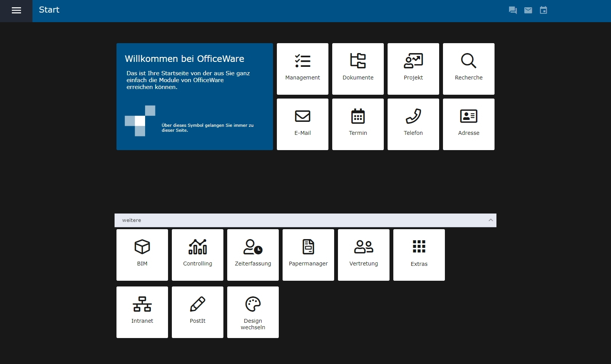Open the chat messages icon in header
611x364 pixels.
pos(513,10)
